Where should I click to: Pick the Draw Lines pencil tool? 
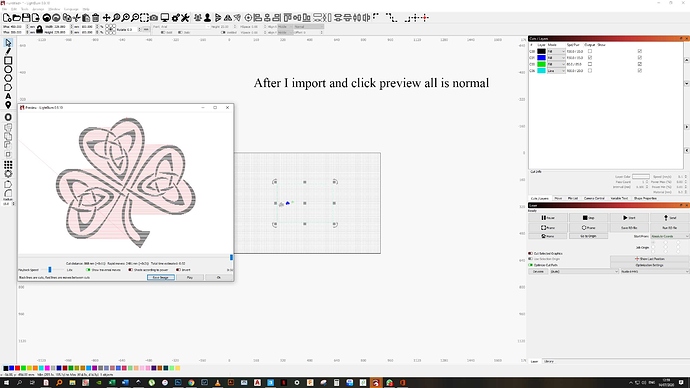tap(8, 51)
